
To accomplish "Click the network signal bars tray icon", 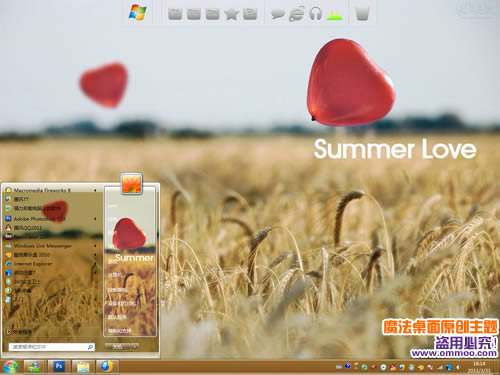I will pyautogui.click(x=440, y=367).
